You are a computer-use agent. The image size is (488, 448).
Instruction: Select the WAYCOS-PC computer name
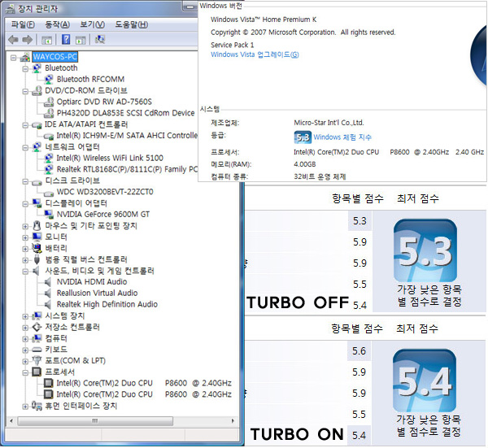pyautogui.click(x=54, y=57)
